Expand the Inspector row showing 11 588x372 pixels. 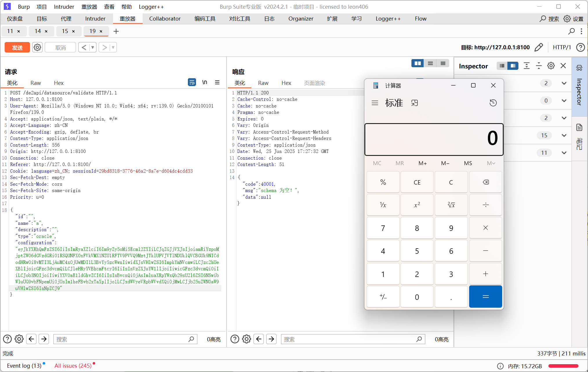point(564,153)
